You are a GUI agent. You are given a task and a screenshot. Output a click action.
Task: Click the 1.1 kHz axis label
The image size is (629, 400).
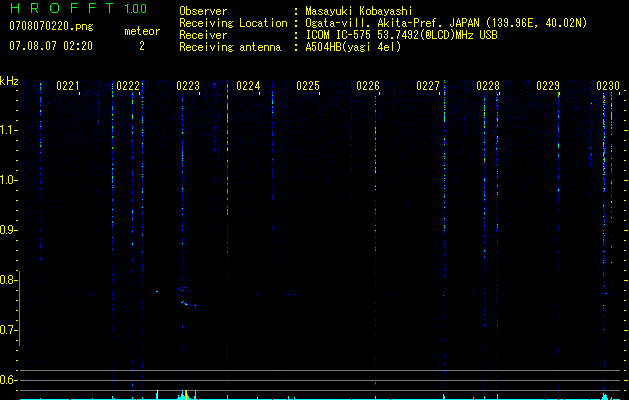tap(9, 130)
